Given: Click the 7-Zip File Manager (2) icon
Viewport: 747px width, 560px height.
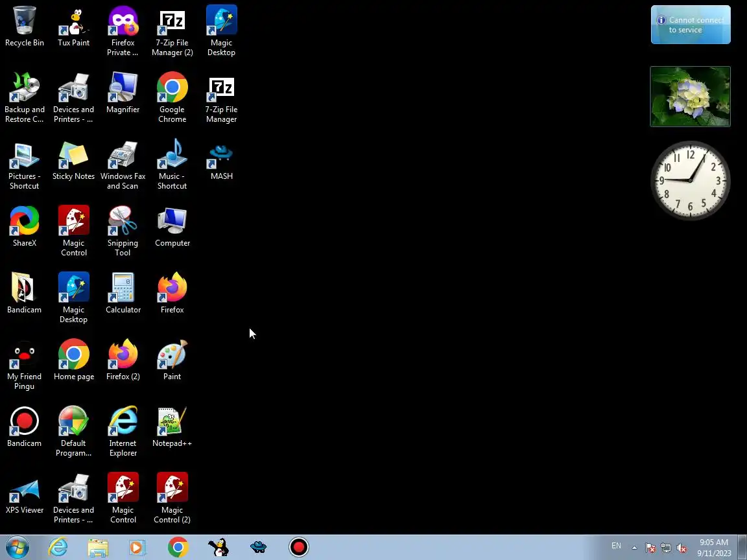Looking at the screenshot, I should point(172,31).
